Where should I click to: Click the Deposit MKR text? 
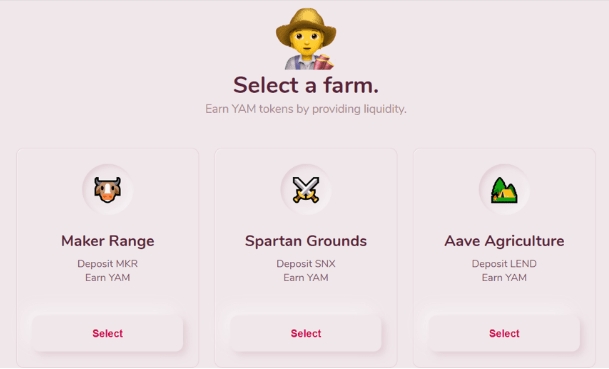108,264
